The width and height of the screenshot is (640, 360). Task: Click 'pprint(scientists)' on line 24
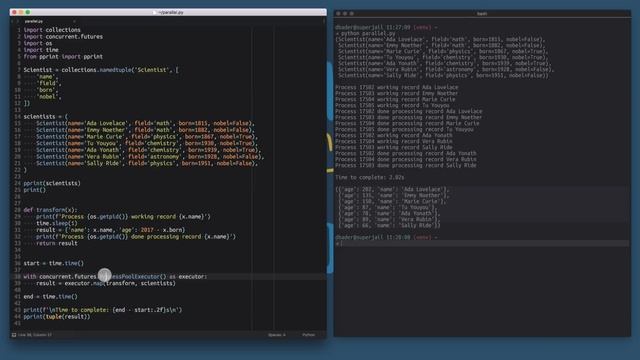[x=52, y=183]
